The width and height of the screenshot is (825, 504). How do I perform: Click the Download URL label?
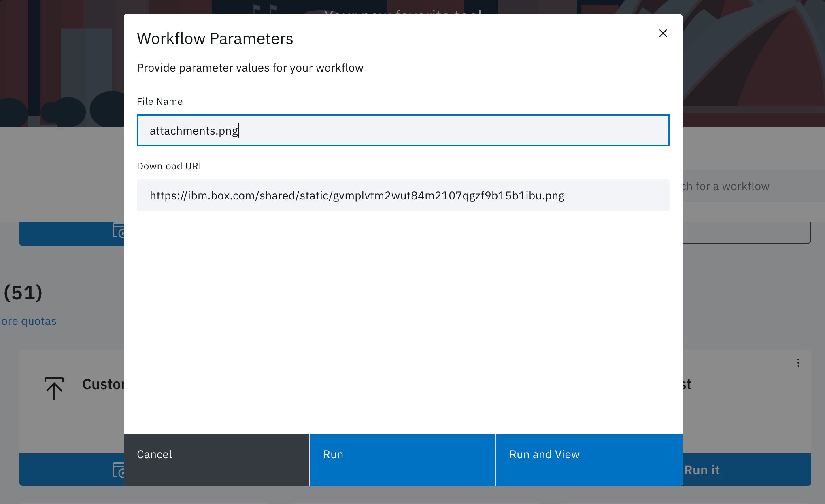point(170,166)
